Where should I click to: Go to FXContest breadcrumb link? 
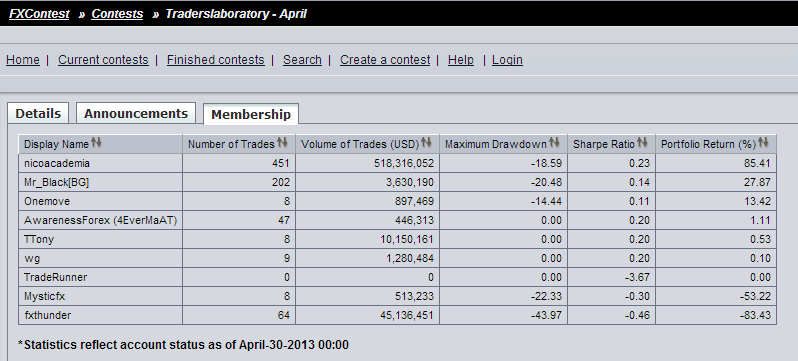39,14
